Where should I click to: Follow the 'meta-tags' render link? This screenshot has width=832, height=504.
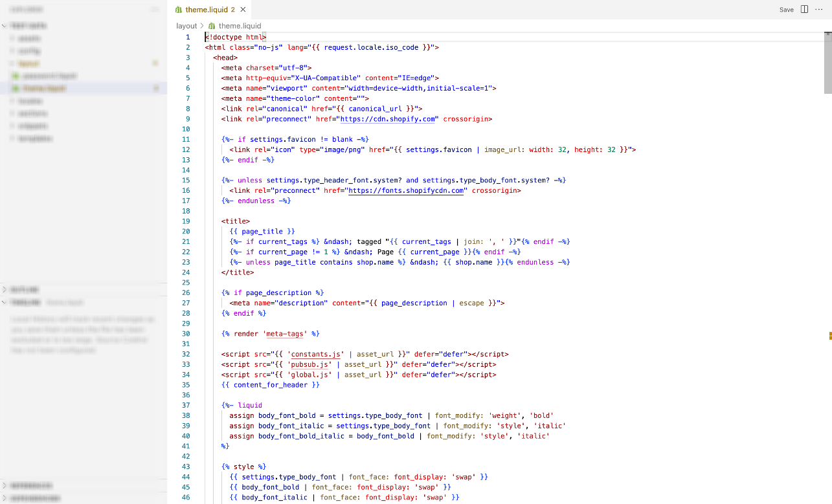point(285,334)
